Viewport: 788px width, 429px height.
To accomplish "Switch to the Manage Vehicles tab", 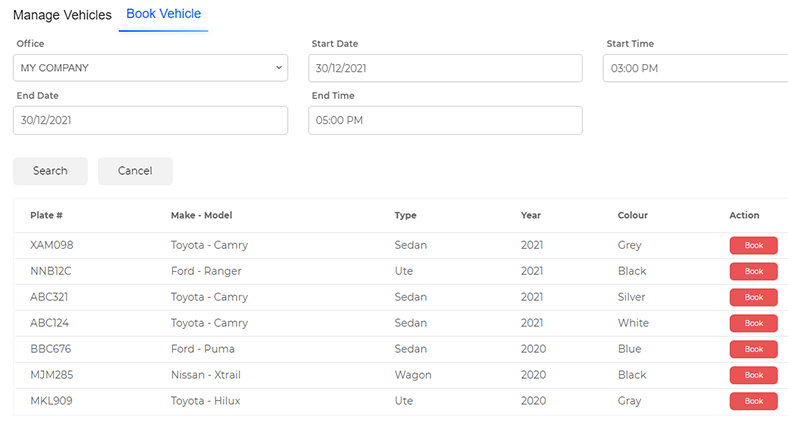I will (x=62, y=15).
